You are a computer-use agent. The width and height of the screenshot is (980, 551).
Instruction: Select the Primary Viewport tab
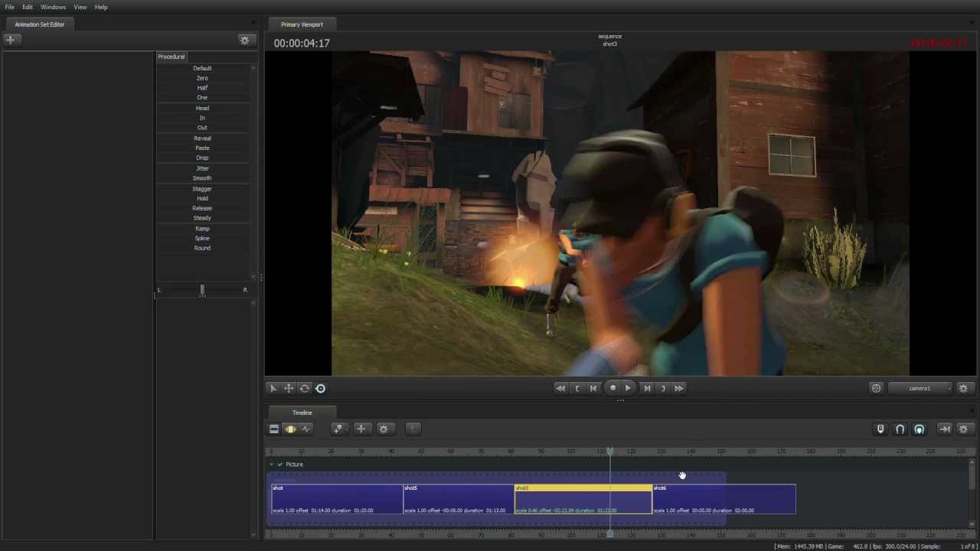pyautogui.click(x=302, y=24)
